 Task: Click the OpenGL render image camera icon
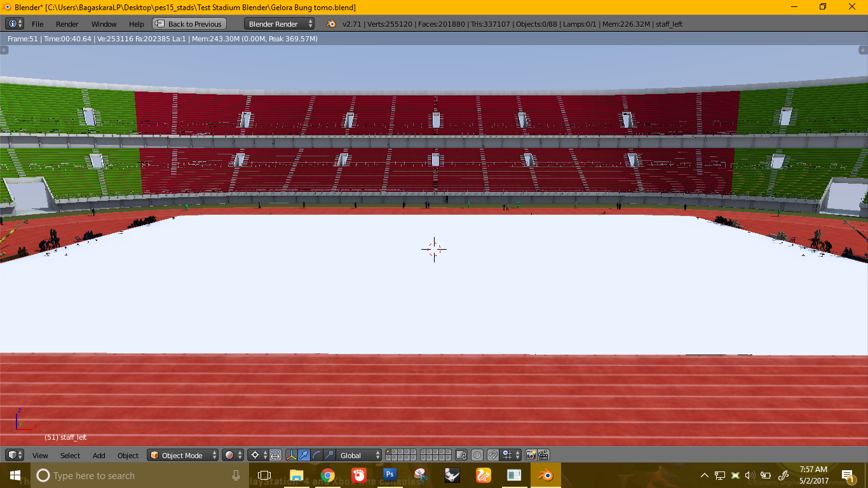coord(531,455)
